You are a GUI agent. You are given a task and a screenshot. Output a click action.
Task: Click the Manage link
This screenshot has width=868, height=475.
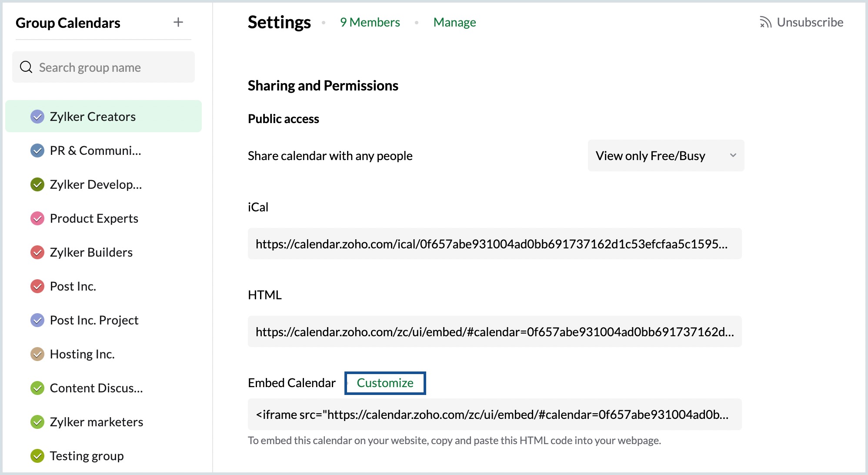pos(454,22)
